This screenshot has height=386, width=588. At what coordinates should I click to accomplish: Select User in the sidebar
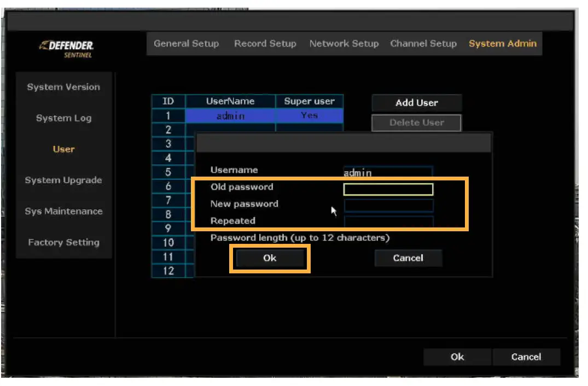[x=64, y=149]
